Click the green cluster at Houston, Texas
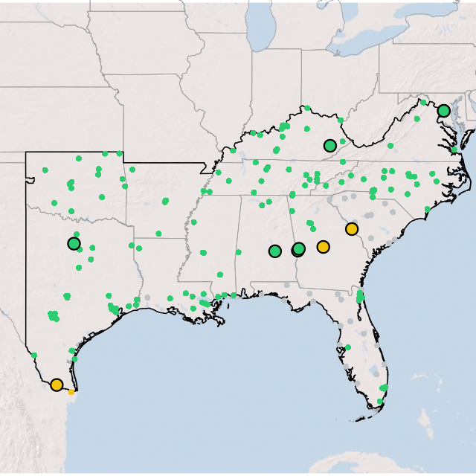Image resolution: width=476 pixels, height=476 pixels. point(113,309)
